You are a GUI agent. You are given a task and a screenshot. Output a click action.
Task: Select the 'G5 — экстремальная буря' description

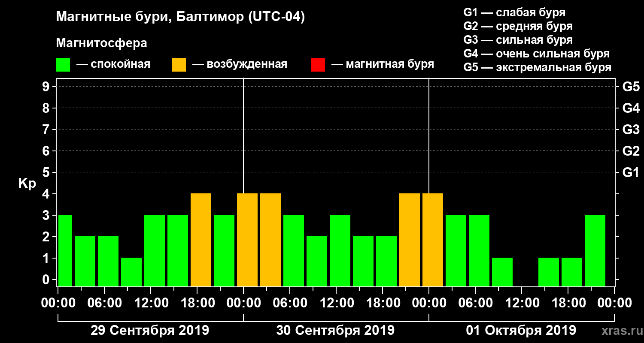click(538, 67)
